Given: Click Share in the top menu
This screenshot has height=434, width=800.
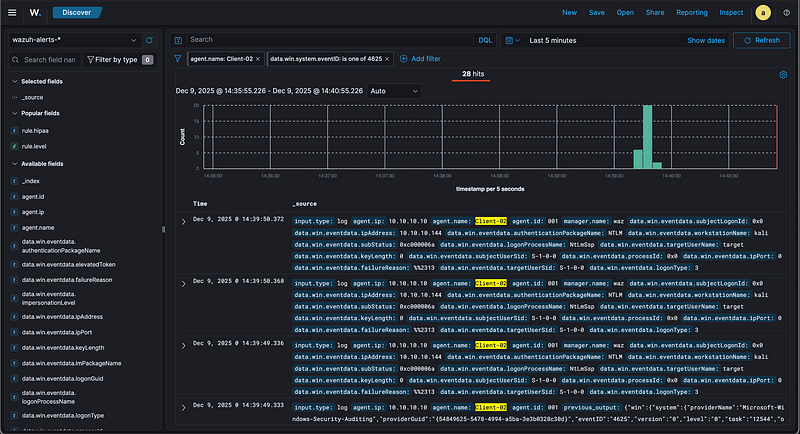Looking at the screenshot, I should pyautogui.click(x=655, y=13).
